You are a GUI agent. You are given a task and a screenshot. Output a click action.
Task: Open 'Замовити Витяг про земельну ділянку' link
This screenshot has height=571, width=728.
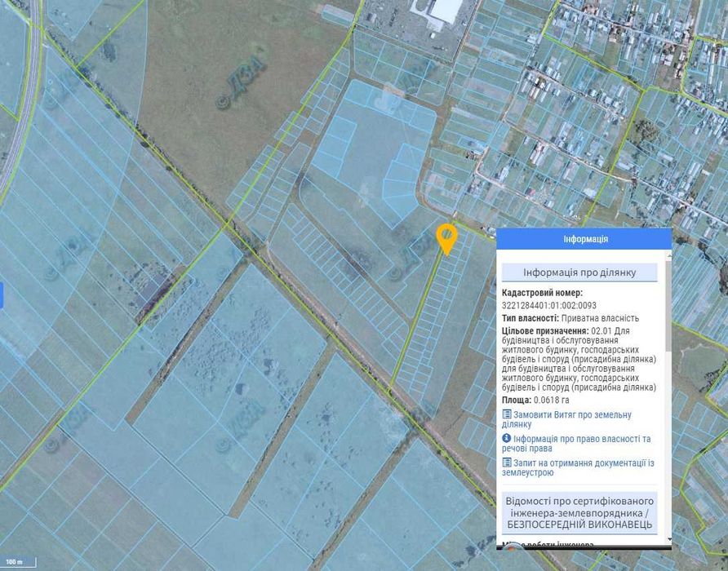pyautogui.click(x=566, y=419)
